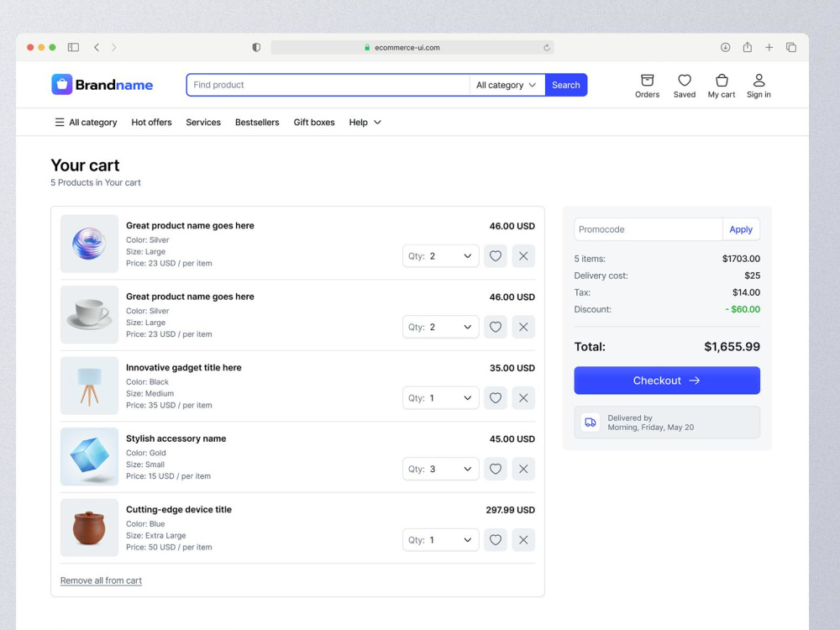
Task: Focus the Find product search field
Action: click(x=328, y=85)
